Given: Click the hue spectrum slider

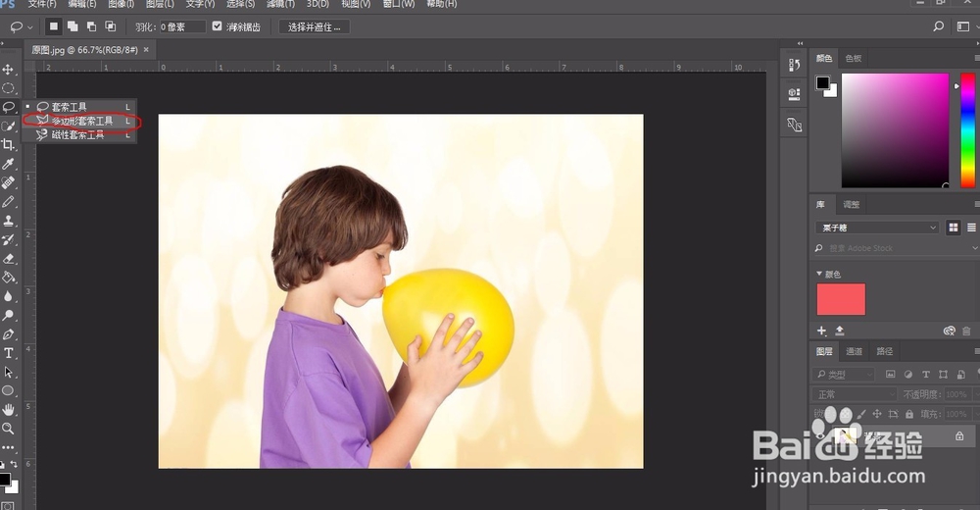Looking at the screenshot, I should (967, 130).
